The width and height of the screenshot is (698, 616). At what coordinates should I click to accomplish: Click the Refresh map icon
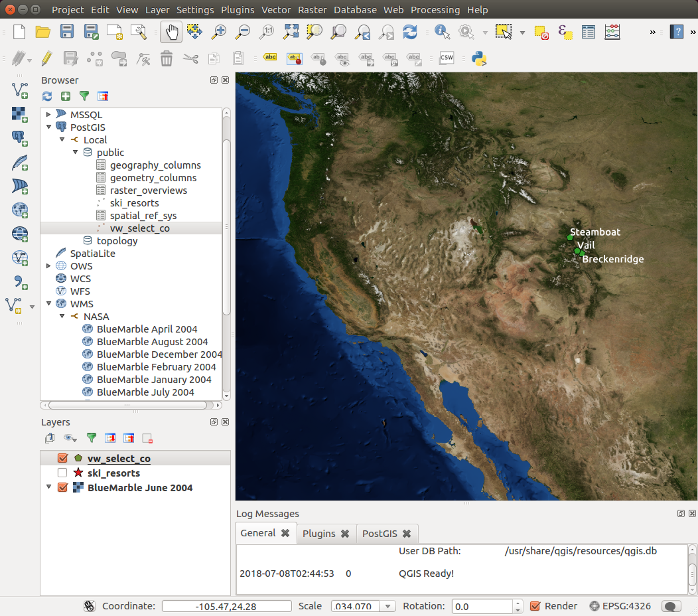[410, 32]
